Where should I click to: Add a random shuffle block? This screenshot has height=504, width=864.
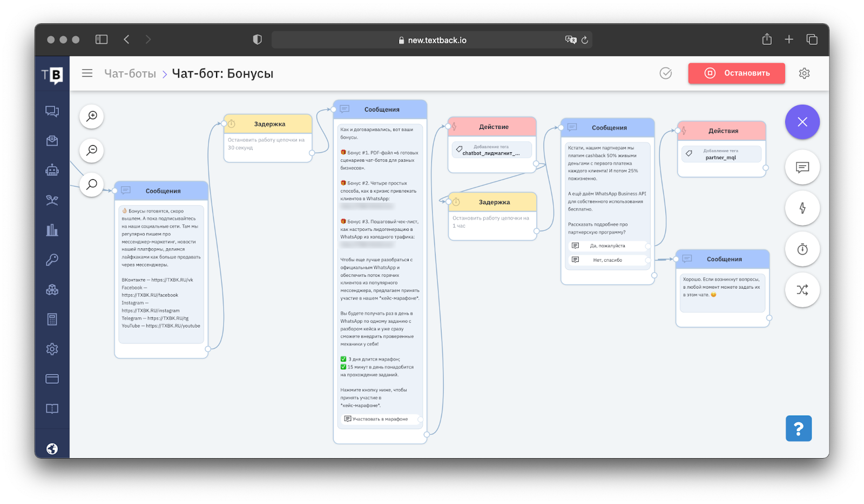point(802,290)
